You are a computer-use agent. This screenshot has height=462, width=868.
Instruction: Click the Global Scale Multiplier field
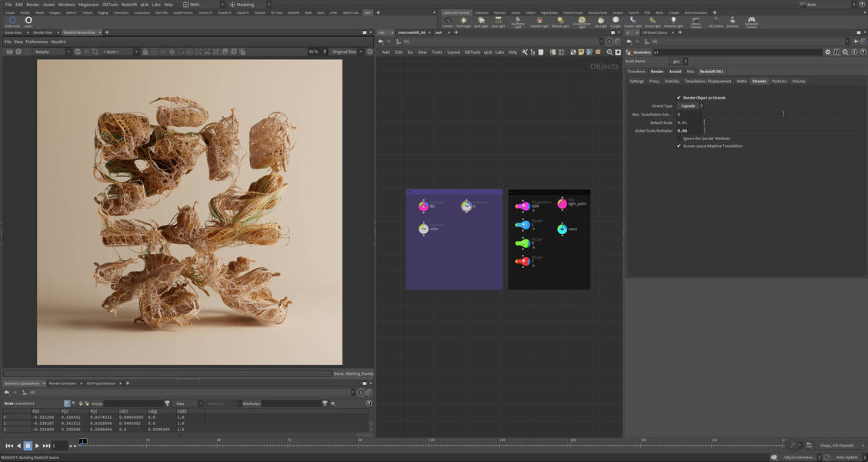coord(689,131)
